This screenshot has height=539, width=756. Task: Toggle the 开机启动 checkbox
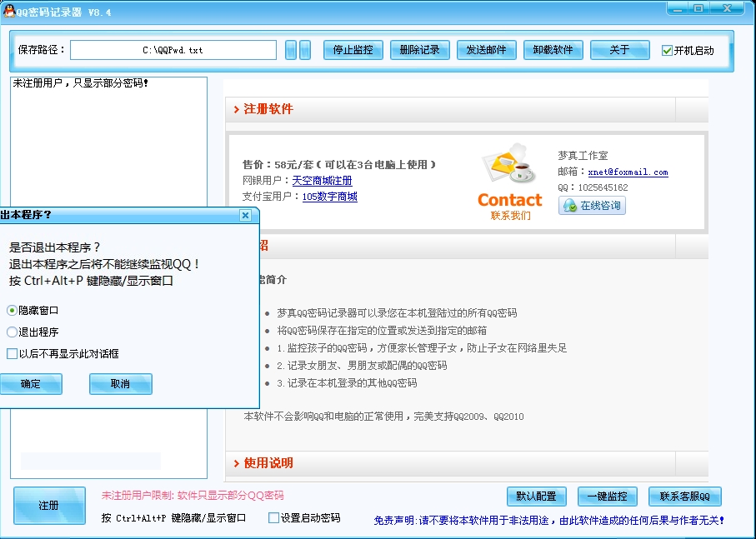pyautogui.click(x=667, y=51)
